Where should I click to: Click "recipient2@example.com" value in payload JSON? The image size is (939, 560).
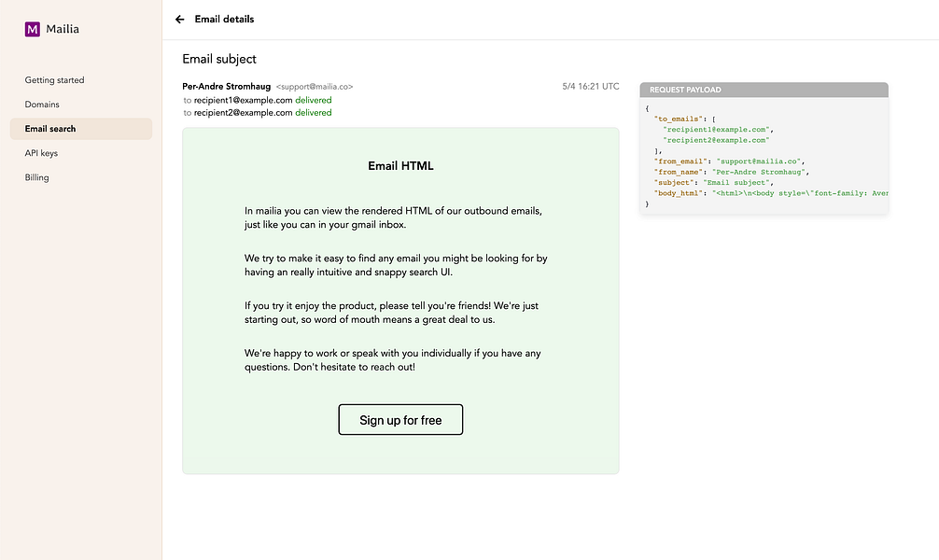[x=716, y=140]
